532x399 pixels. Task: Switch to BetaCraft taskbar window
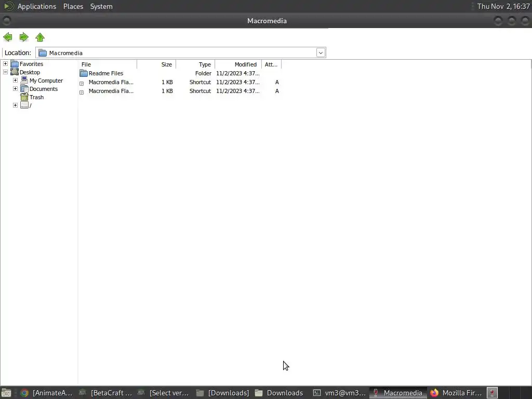[x=106, y=393]
